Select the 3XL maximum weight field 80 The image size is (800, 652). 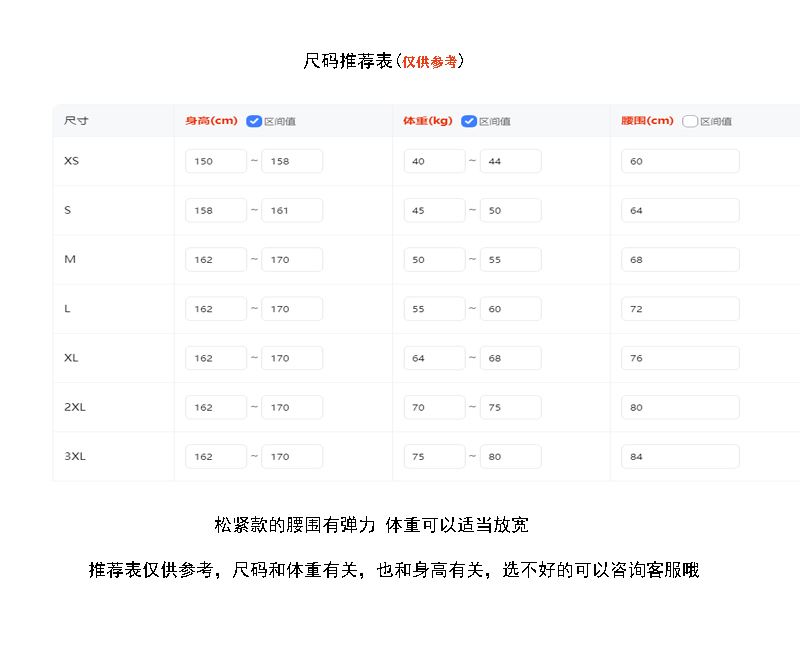pos(510,456)
